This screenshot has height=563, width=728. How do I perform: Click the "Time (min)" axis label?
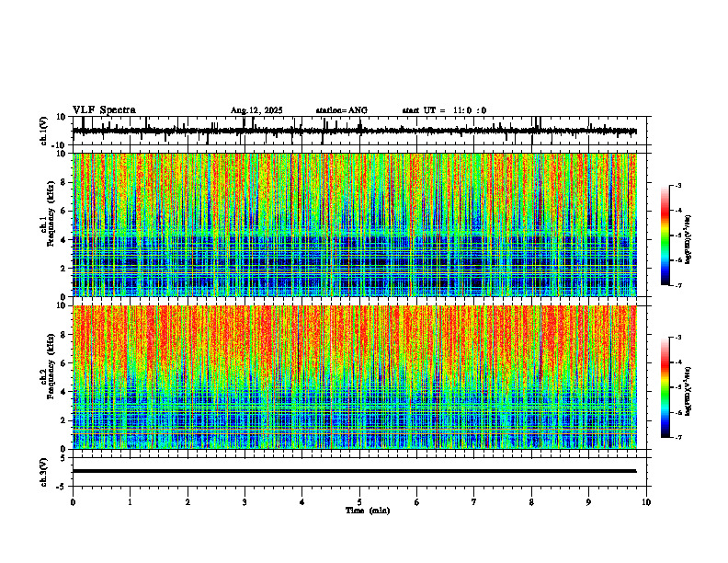[x=368, y=511]
